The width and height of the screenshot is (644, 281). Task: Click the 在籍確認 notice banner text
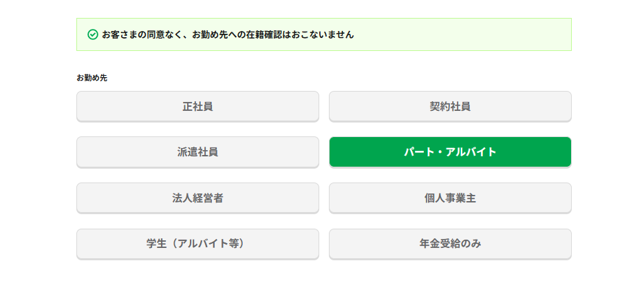pyautogui.click(x=228, y=34)
